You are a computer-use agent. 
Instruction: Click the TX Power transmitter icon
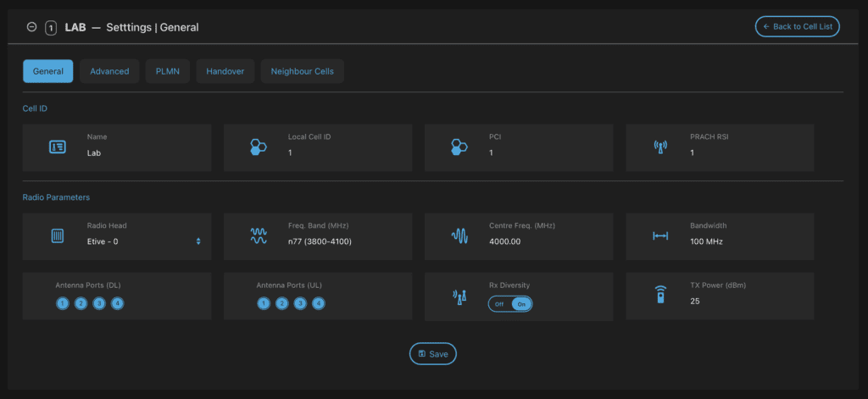pyautogui.click(x=660, y=295)
